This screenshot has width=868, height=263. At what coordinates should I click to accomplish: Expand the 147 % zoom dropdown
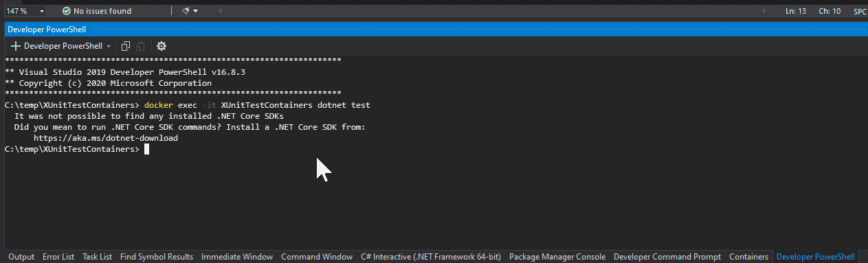42,11
